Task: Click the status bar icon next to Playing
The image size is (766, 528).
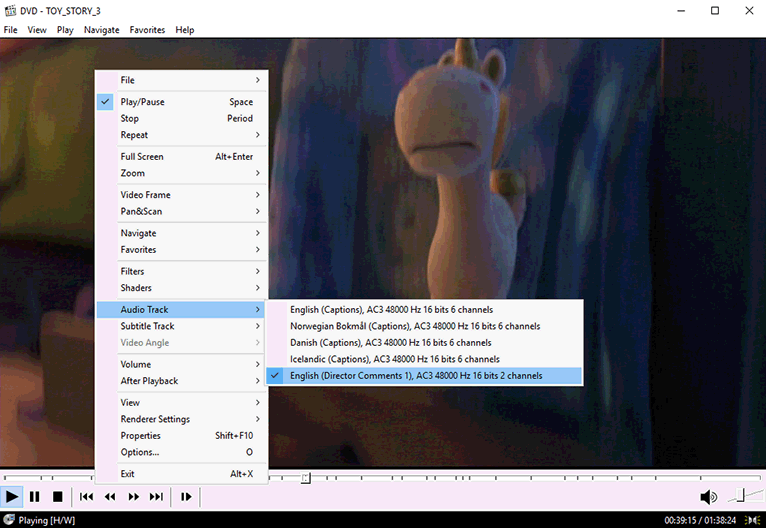Action: (x=8, y=520)
